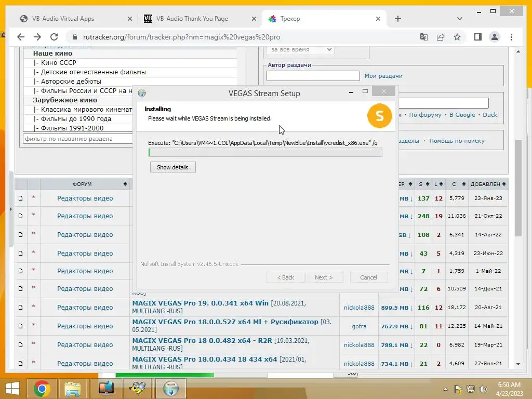
Task: Close the VB-Audio Thank You Page tab
Action: (x=254, y=19)
